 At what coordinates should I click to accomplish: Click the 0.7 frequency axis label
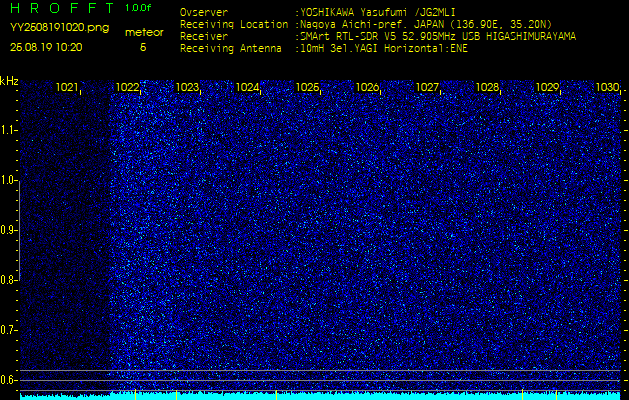[7, 330]
